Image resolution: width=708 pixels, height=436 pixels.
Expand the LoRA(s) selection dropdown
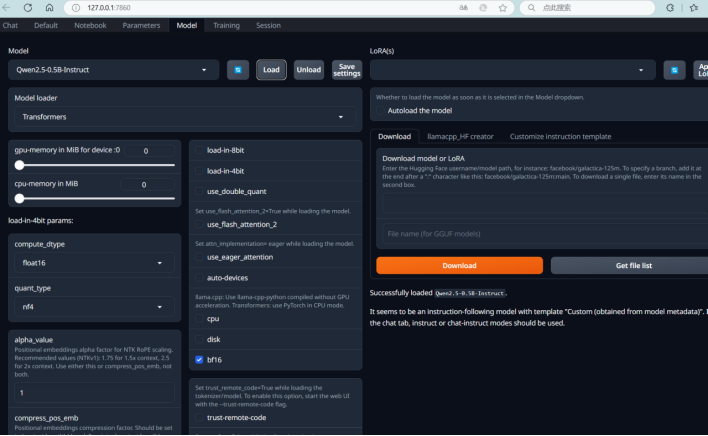coord(512,70)
